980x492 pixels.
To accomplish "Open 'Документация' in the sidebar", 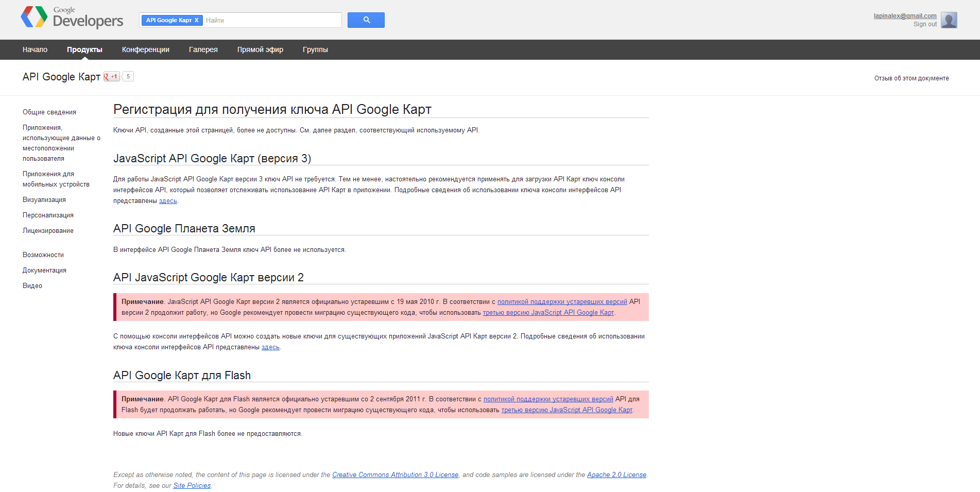I will pos(44,270).
